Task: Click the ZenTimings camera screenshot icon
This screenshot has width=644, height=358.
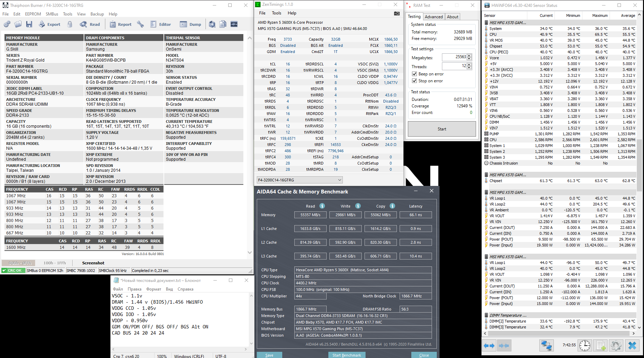Action: (x=397, y=13)
